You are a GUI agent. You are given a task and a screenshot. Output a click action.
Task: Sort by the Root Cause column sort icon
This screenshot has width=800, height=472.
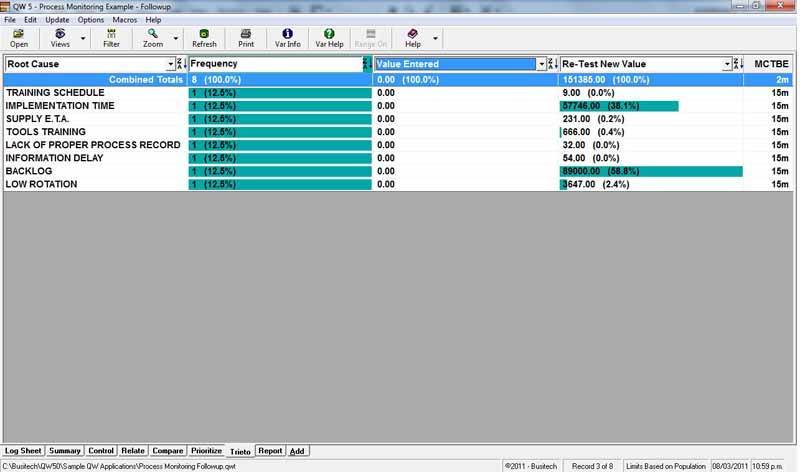[x=181, y=64]
